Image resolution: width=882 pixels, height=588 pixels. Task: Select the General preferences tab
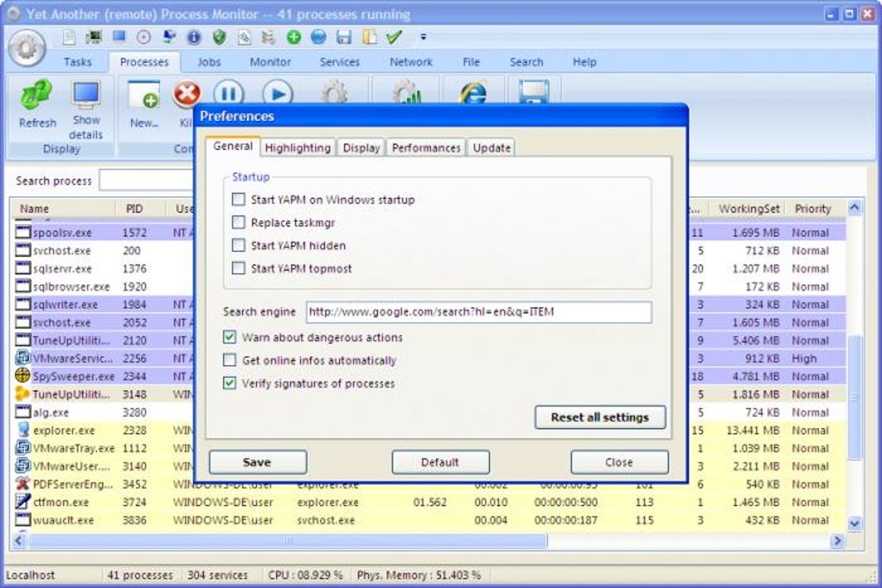(233, 146)
